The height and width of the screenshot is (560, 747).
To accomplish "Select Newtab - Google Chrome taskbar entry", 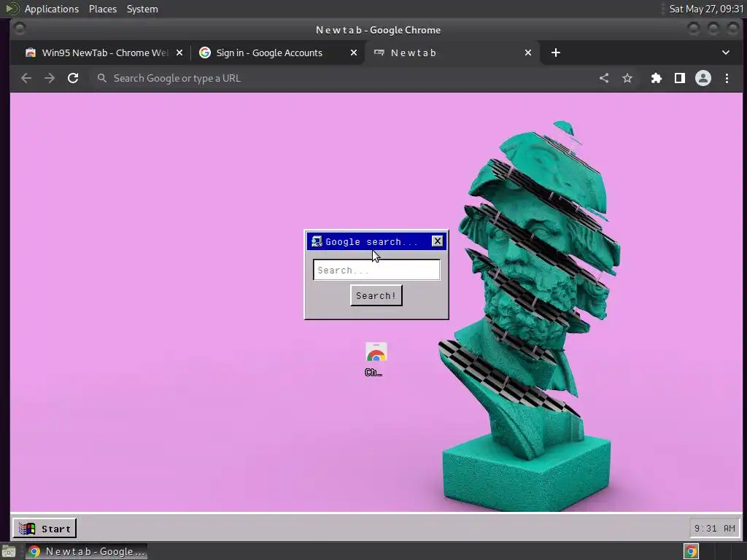I will [87, 551].
